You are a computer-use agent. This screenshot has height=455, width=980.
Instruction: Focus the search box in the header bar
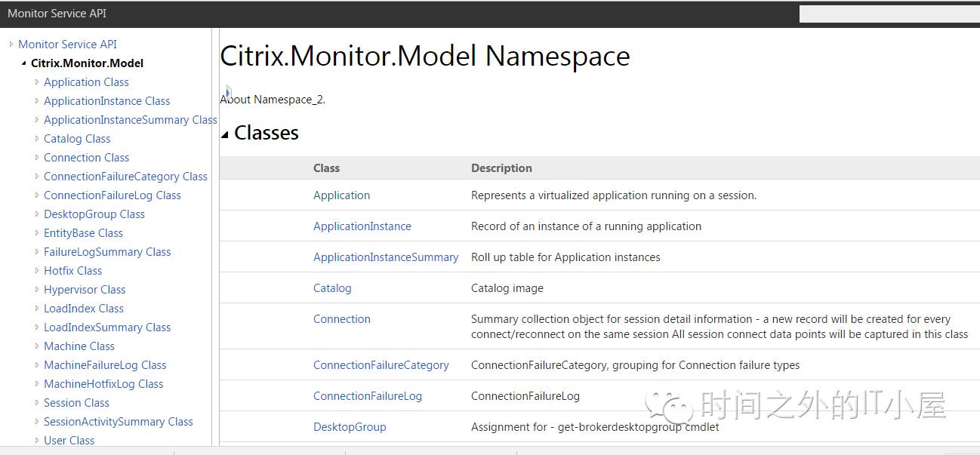point(889,14)
